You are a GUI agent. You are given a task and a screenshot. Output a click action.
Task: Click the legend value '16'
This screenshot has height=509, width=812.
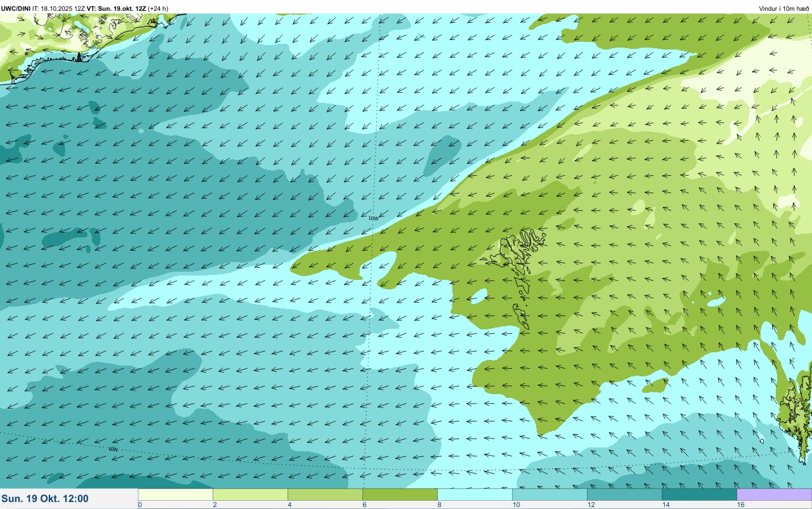[x=740, y=505]
